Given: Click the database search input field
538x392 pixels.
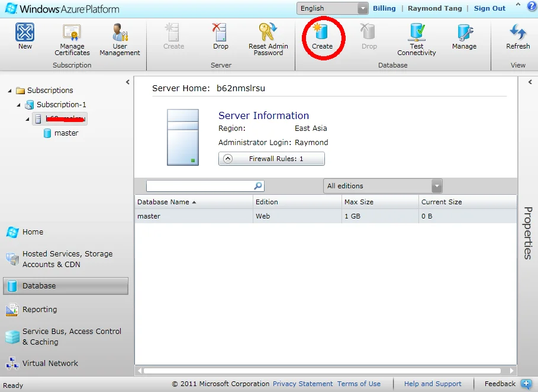Looking at the screenshot, I should coord(199,186).
